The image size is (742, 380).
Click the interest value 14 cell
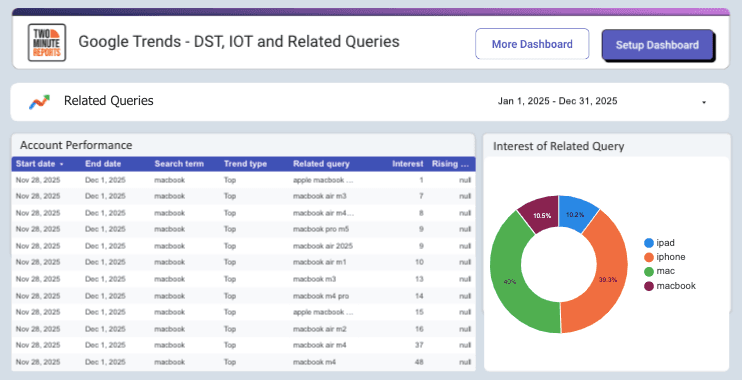tap(419, 296)
